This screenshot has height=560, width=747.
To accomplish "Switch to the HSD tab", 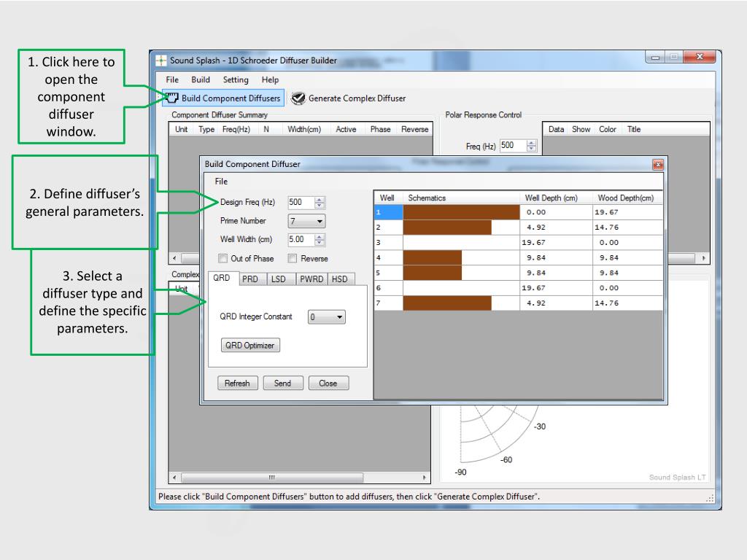I will (x=340, y=279).
